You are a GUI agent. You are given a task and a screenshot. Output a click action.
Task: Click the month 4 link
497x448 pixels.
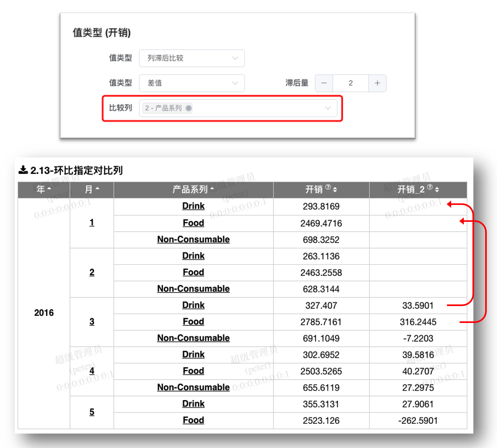click(x=92, y=371)
